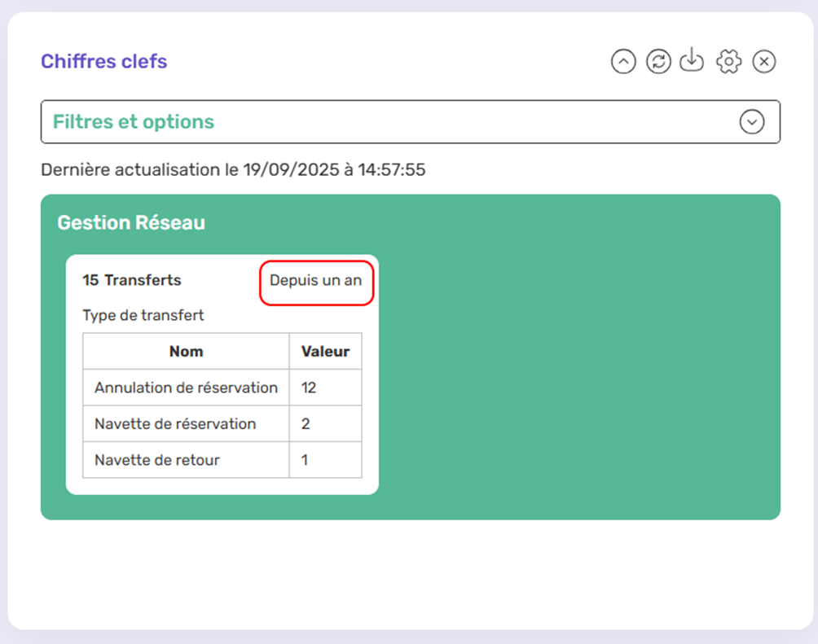Click the 15 Transferts heading
Screen dimensions: 818x644
tap(132, 280)
